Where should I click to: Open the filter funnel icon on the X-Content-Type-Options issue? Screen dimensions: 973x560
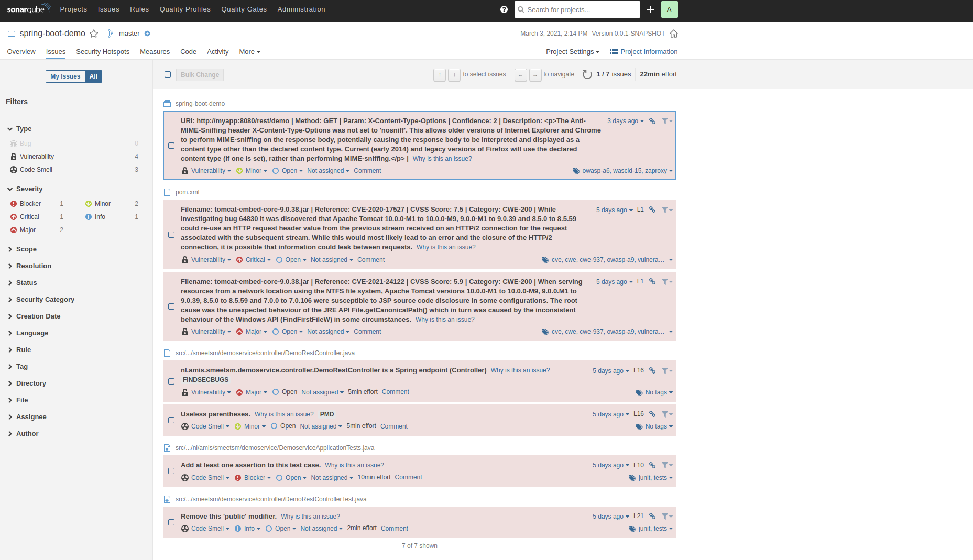coord(666,121)
